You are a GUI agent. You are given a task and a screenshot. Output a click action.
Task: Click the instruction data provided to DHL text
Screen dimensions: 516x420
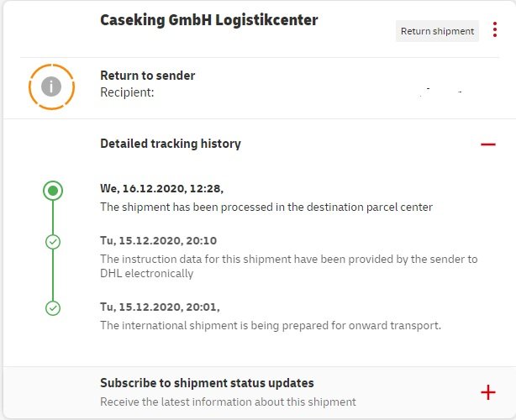click(288, 266)
